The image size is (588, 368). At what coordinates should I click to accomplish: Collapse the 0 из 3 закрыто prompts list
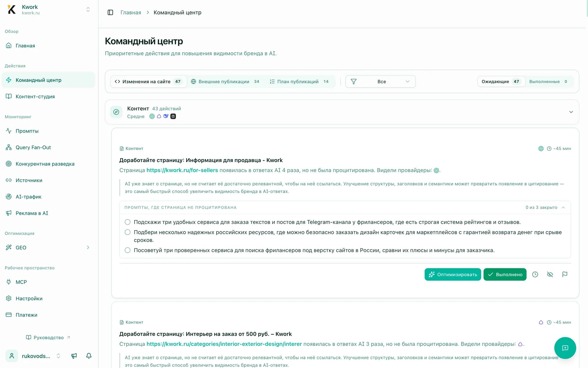tap(563, 207)
